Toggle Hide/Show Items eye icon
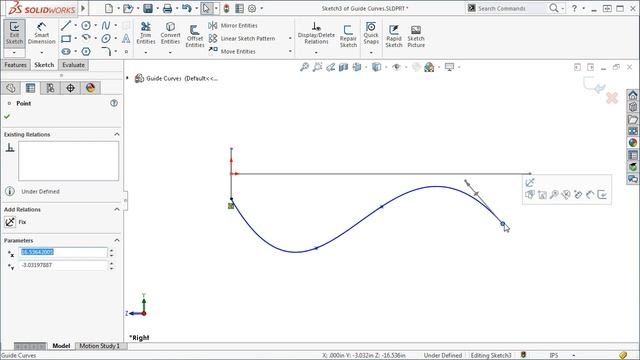The image size is (640, 360). pos(396,67)
